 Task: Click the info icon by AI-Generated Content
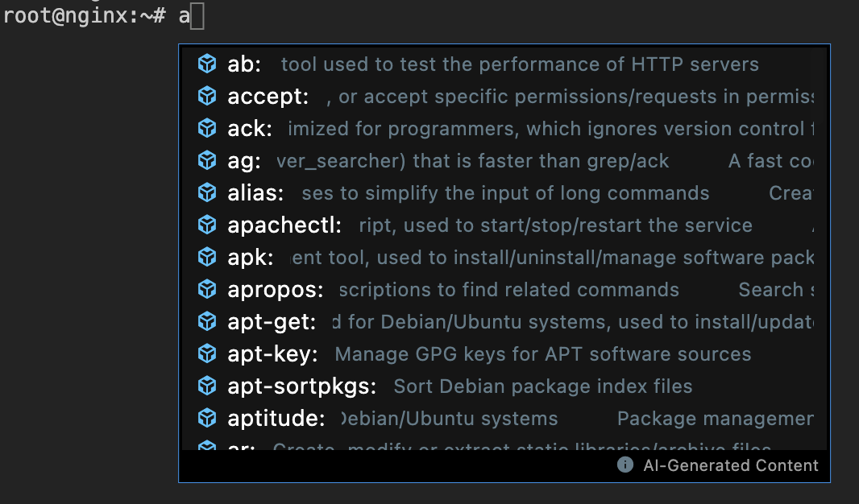pyautogui.click(x=625, y=465)
